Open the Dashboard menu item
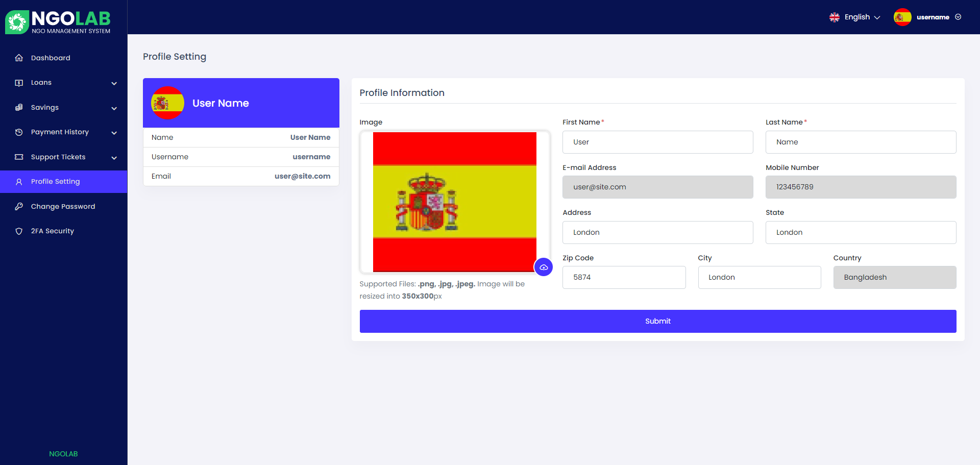 [64, 58]
